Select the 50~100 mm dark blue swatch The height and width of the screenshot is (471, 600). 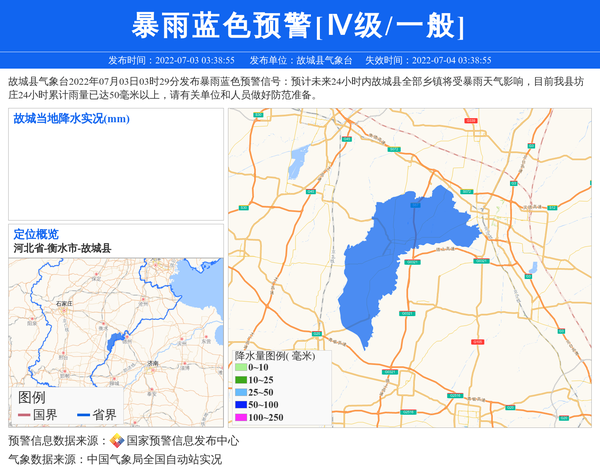[x=240, y=405]
